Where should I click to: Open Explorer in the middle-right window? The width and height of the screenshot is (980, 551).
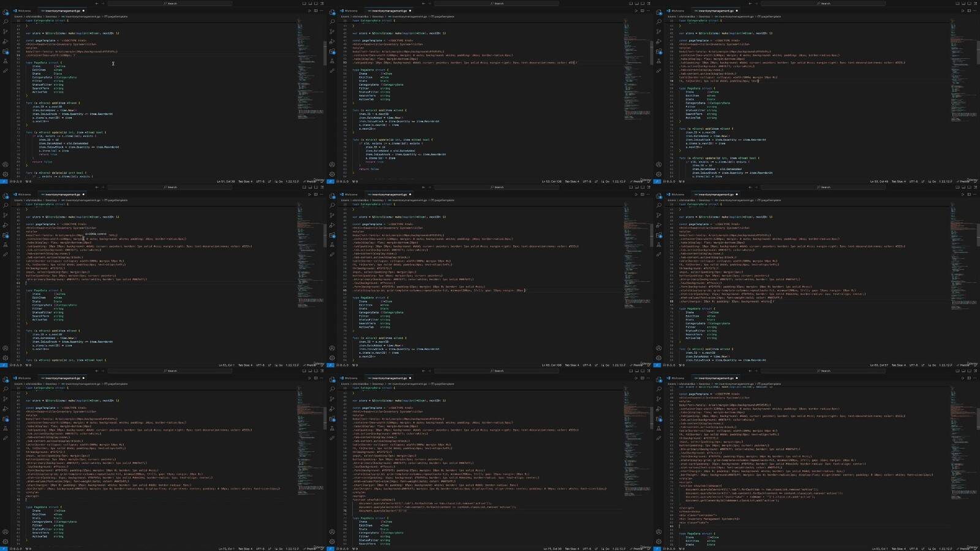tap(658, 196)
